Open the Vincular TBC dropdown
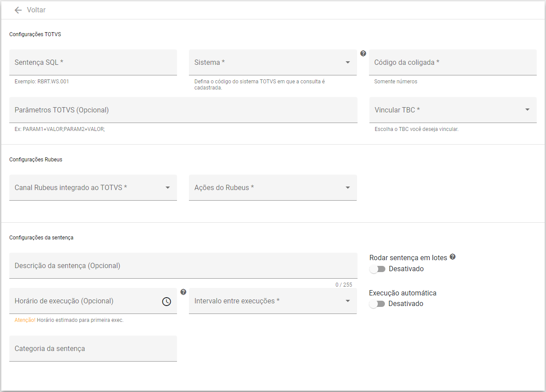The height and width of the screenshot is (392, 546). (x=453, y=110)
